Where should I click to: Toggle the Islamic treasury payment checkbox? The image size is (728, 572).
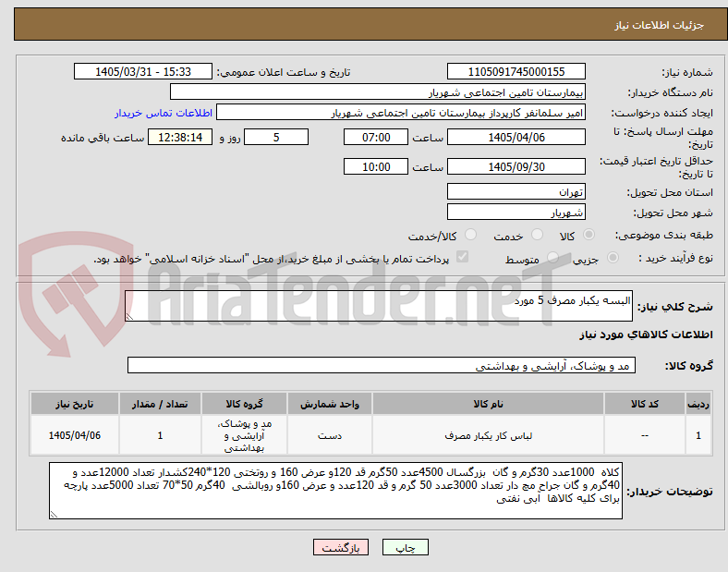tap(463, 257)
